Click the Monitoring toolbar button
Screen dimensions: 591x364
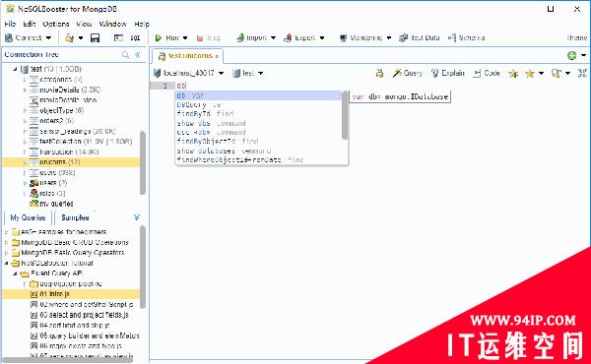tap(361, 38)
